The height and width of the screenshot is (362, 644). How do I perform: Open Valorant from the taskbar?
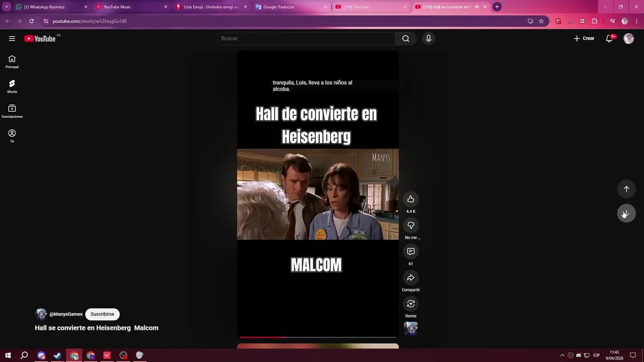pyautogui.click(x=107, y=355)
